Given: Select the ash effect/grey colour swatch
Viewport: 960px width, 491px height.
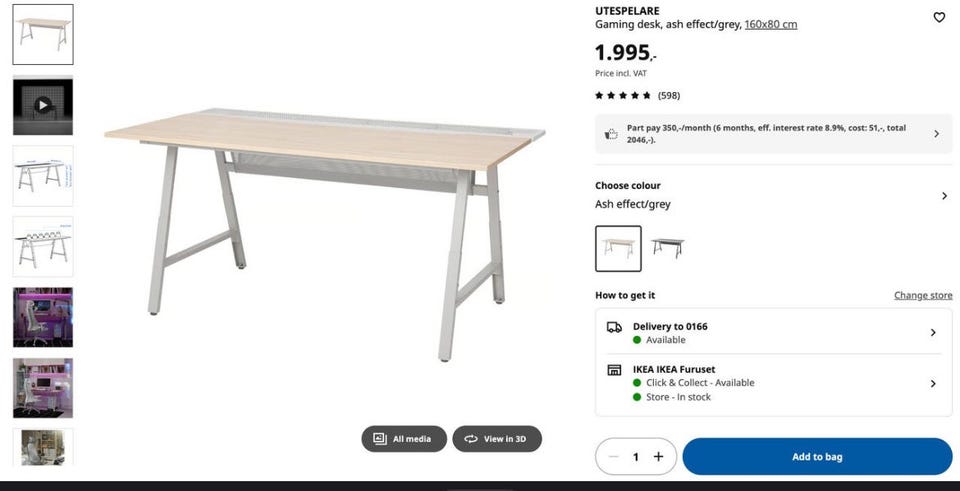Looking at the screenshot, I should click(x=618, y=249).
